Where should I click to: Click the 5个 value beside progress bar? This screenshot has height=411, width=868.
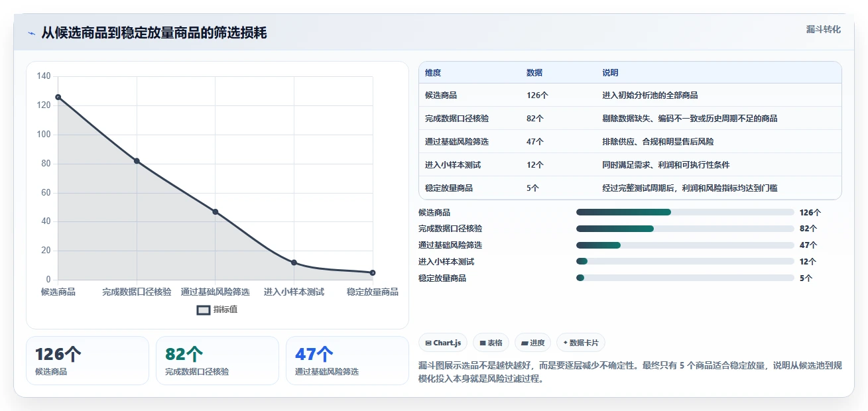click(806, 278)
